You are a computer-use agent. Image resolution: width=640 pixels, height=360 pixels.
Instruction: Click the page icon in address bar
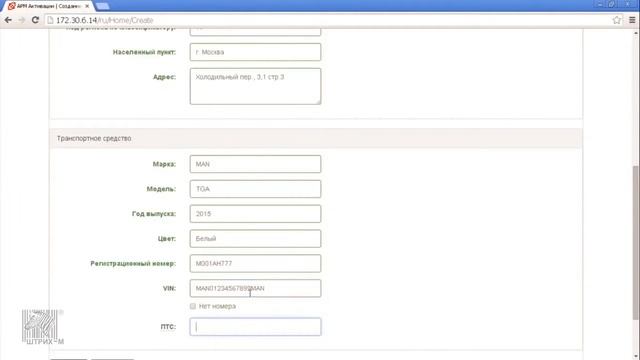tap(50, 20)
